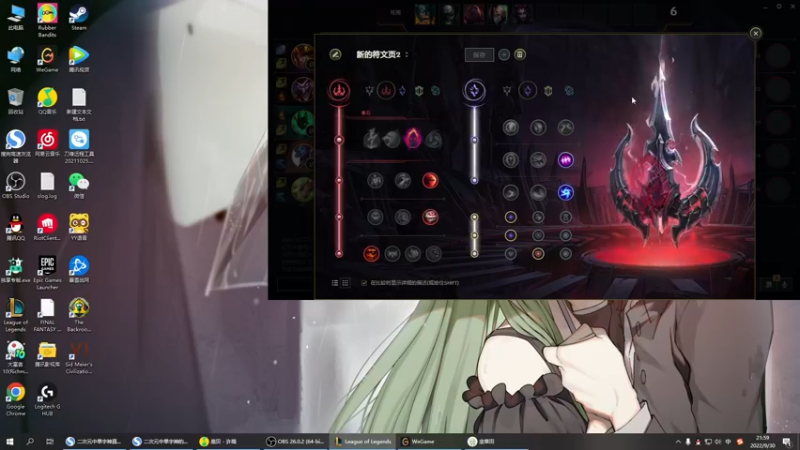Pick the Manaflow Band secondary rune
This screenshot has height=450, width=800.
click(x=538, y=127)
